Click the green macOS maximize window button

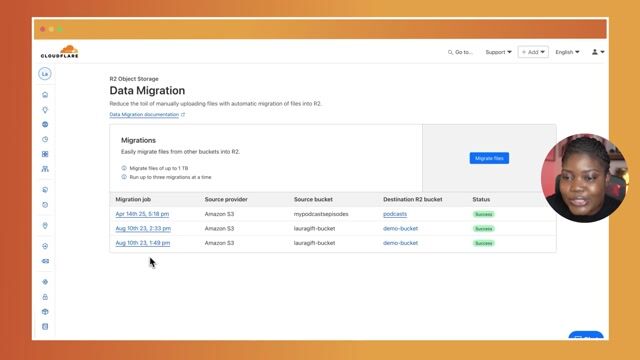60,29
